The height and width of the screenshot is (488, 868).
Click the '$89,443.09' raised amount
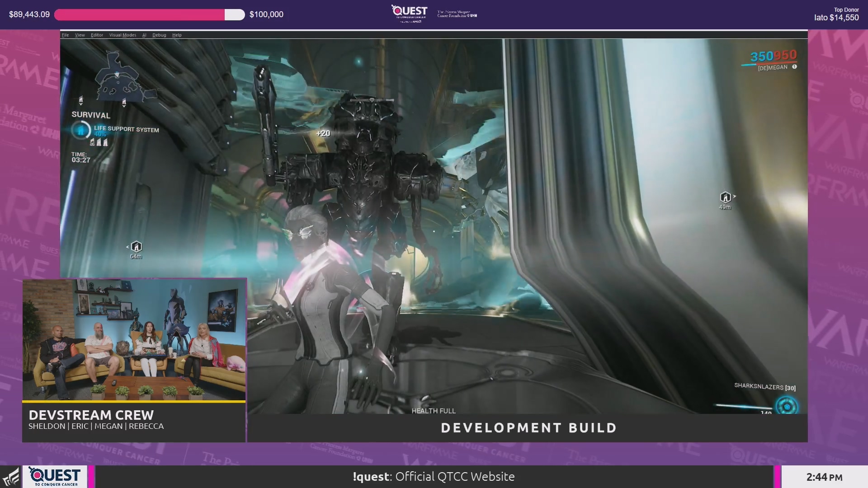[29, 14]
